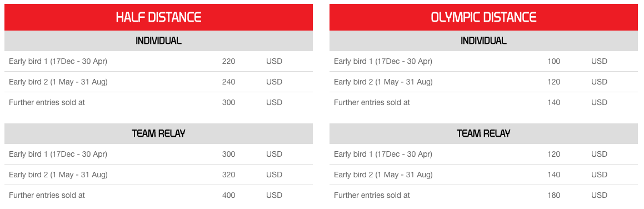Select TEAM RELAY heading under Olympic Distance

click(x=483, y=133)
